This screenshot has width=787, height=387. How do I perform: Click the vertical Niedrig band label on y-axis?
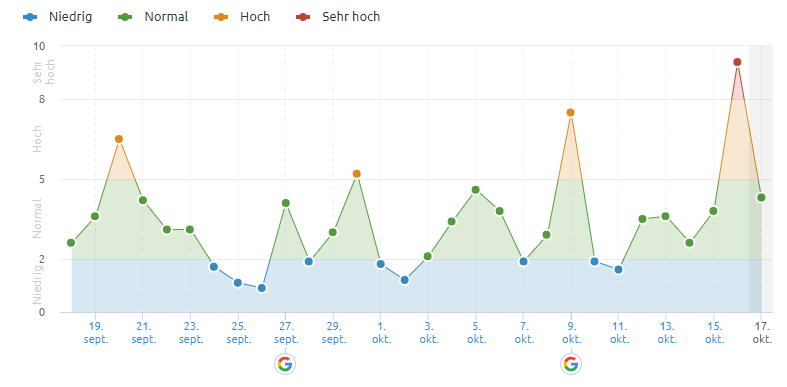point(37,284)
